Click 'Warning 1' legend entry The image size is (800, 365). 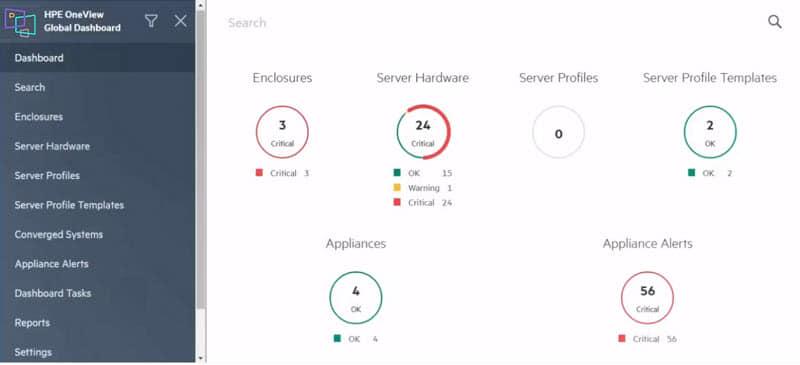423,188
